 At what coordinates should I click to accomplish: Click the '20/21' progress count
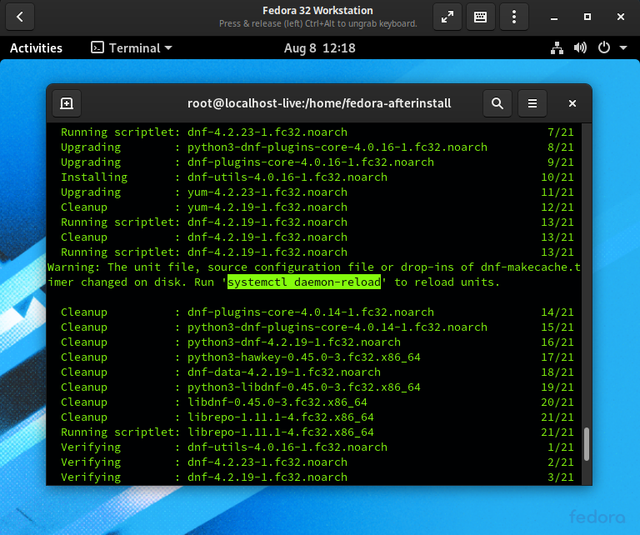pos(557,402)
